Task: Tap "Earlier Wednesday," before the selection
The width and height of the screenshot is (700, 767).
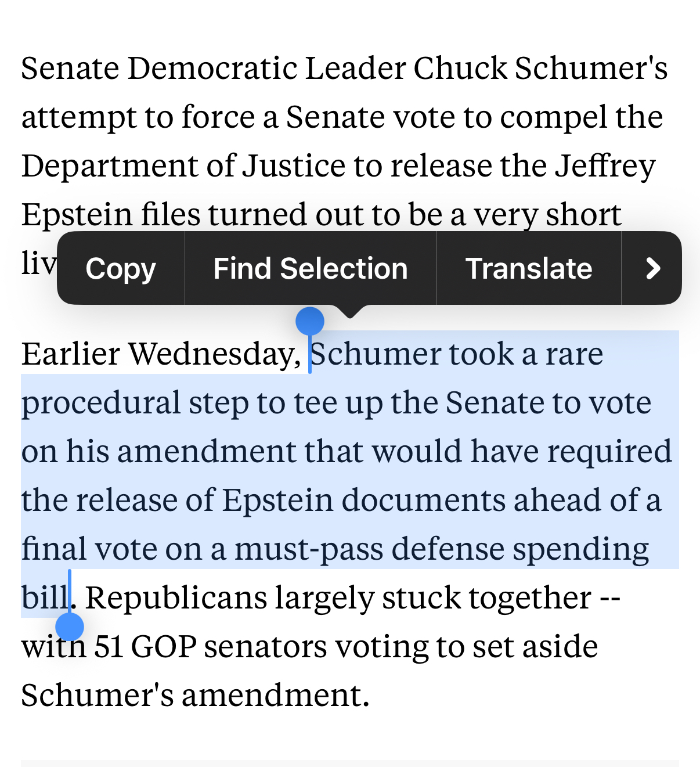Action: 161,354
